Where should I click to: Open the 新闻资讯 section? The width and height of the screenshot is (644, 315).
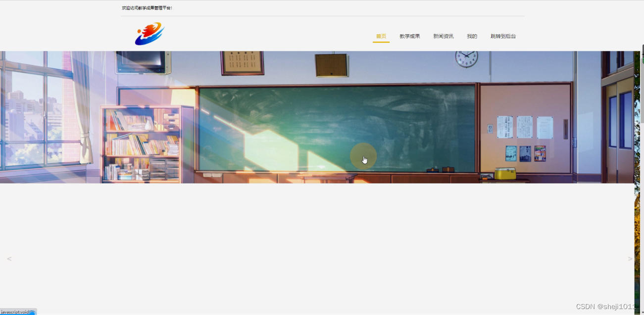443,36
